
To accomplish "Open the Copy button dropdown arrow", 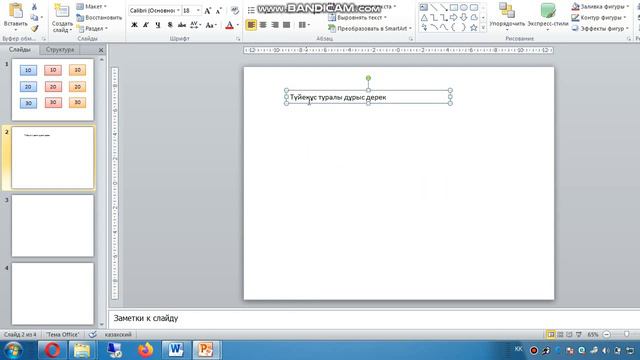I will [x=42, y=18].
